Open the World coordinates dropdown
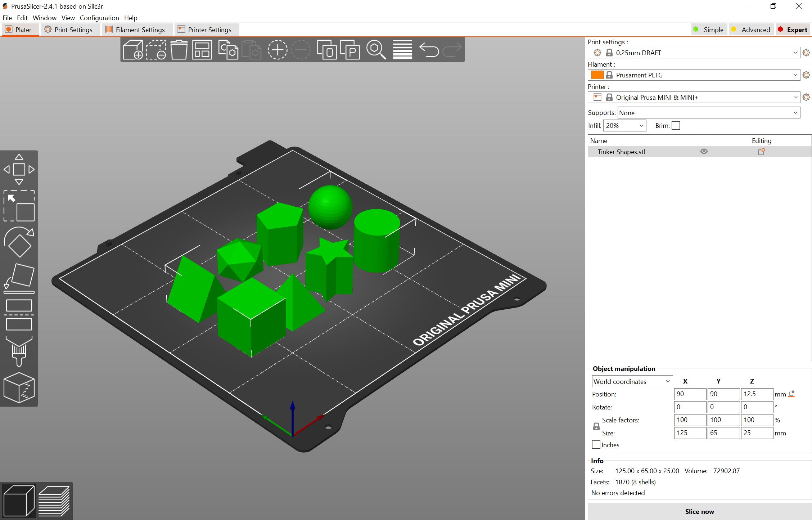 632,381
